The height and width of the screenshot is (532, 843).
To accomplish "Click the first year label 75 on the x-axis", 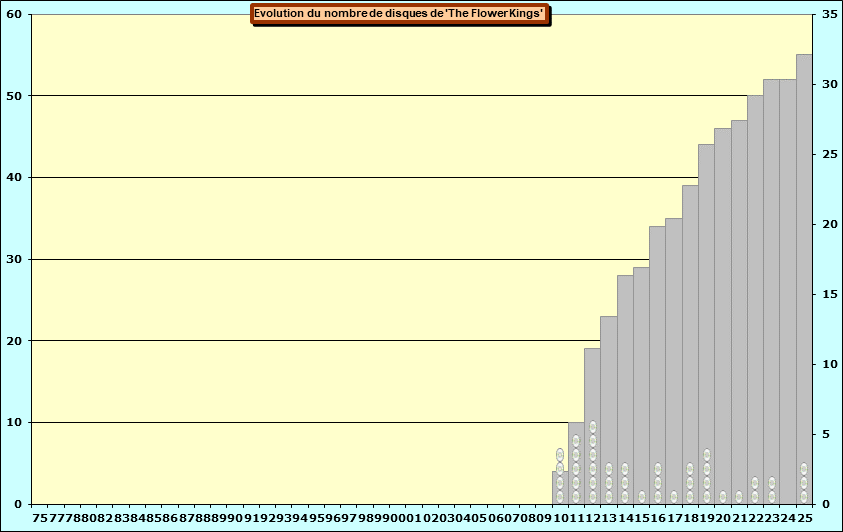I will (x=40, y=517).
